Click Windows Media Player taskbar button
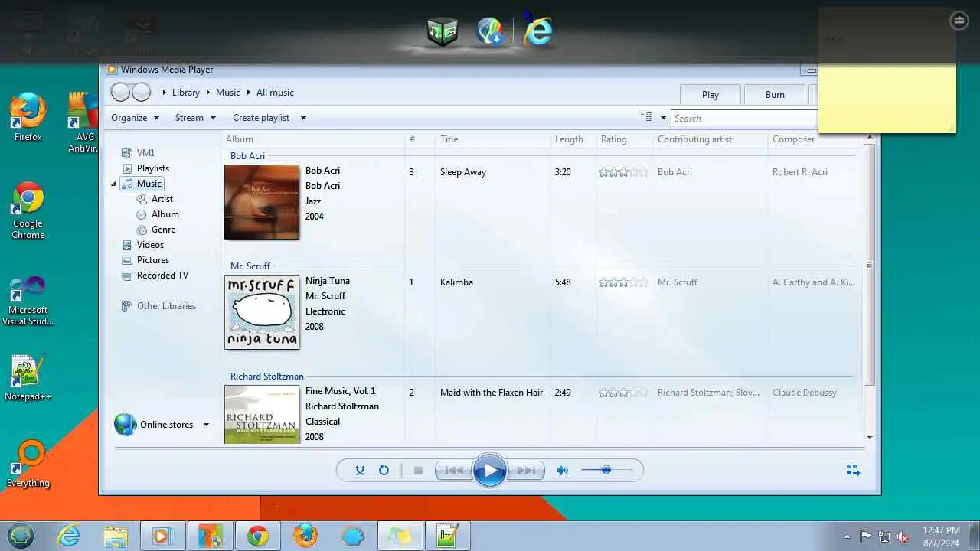The height and width of the screenshot is (551, 980). tap(161, 536)
